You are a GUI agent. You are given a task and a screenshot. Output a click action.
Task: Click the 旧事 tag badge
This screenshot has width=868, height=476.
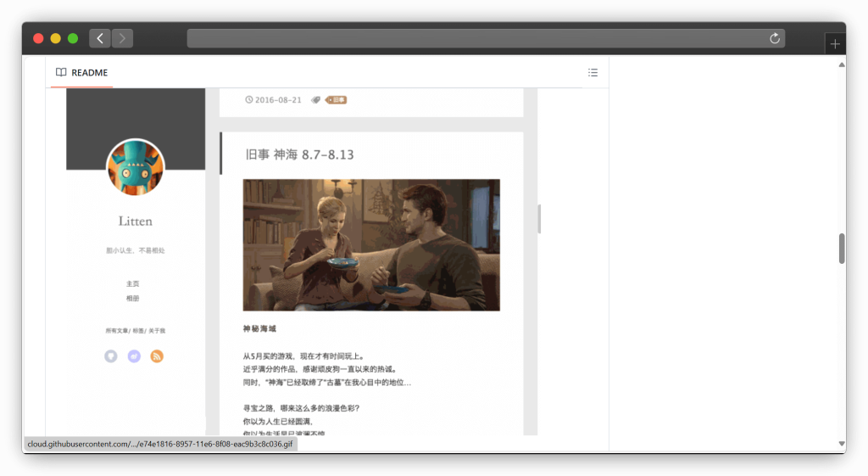pyautogui.click(x=337, y=100)
